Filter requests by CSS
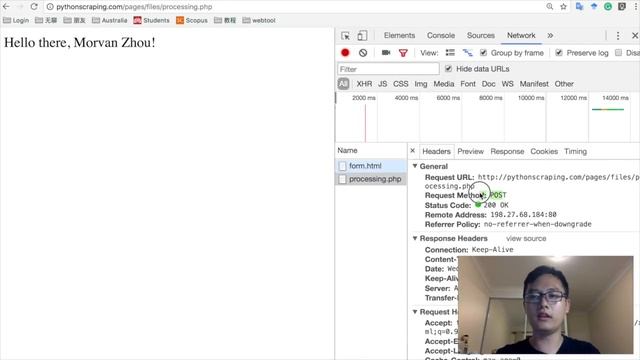 pos(400,84)
